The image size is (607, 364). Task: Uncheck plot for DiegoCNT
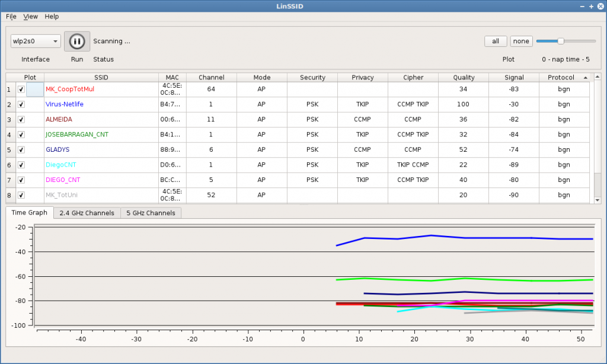[21, 165]
